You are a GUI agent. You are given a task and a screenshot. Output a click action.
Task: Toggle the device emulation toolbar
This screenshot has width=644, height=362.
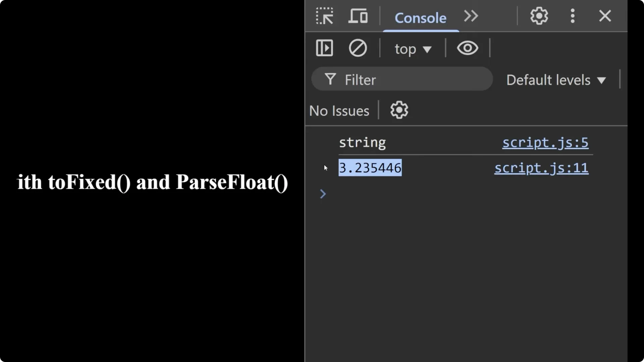point(358,16)
